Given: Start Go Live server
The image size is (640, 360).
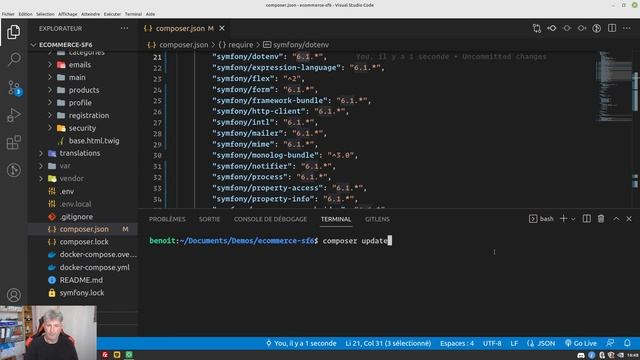Looking at the screenshot, I should 581,343.
